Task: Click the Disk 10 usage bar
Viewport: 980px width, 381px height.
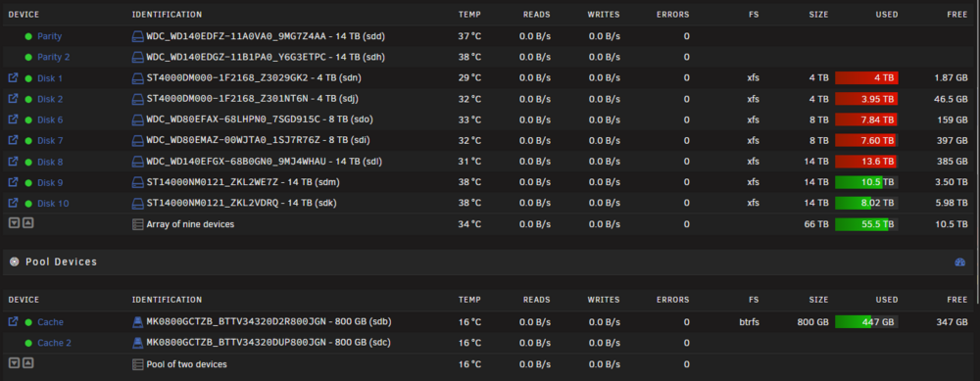Action: coord(866,203)
